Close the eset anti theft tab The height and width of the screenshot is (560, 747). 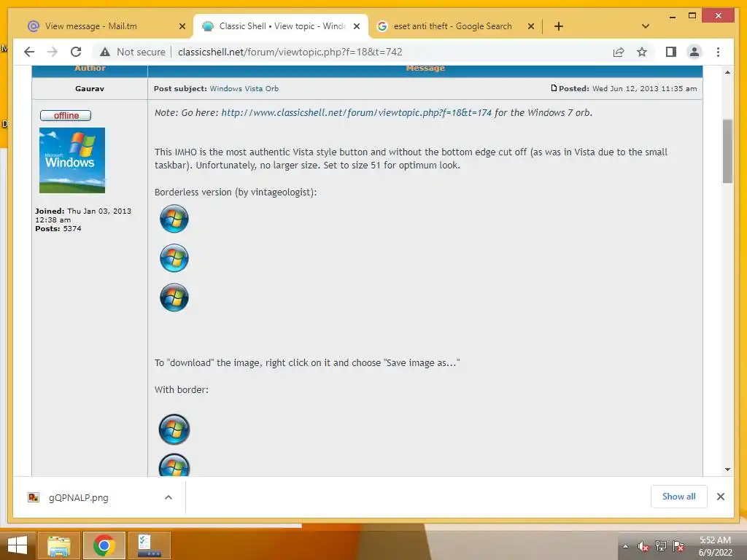tap(531, 26)
